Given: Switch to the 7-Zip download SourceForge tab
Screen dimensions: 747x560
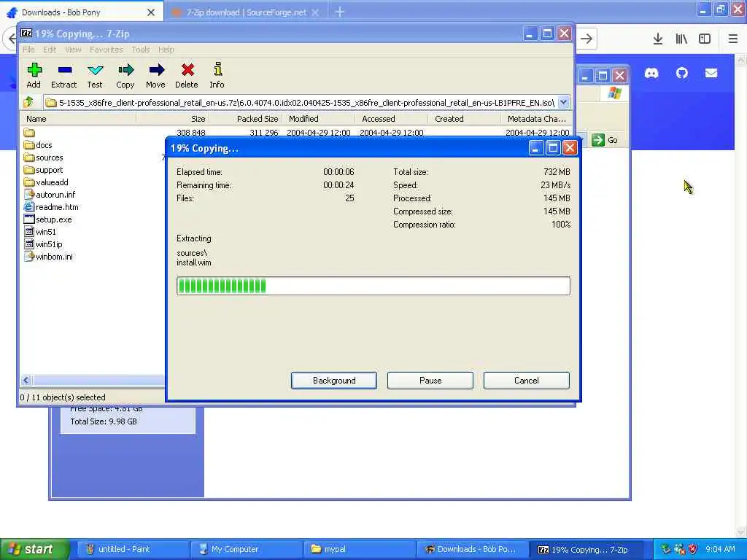Looking at the screenshot, I should [245, 12].
